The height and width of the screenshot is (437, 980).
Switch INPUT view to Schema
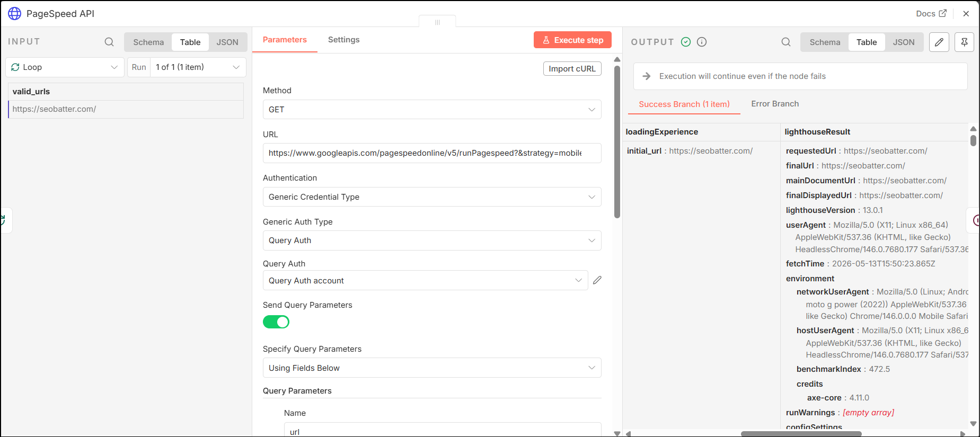pyautogui.click(x=148, y=42)
